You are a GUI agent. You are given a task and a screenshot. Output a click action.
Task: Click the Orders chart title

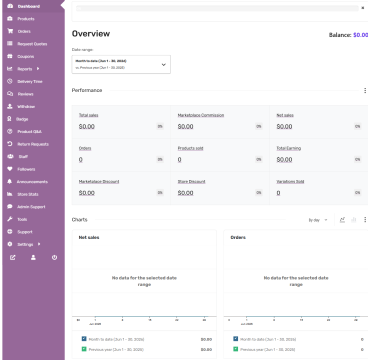click(x=238, y=238)
